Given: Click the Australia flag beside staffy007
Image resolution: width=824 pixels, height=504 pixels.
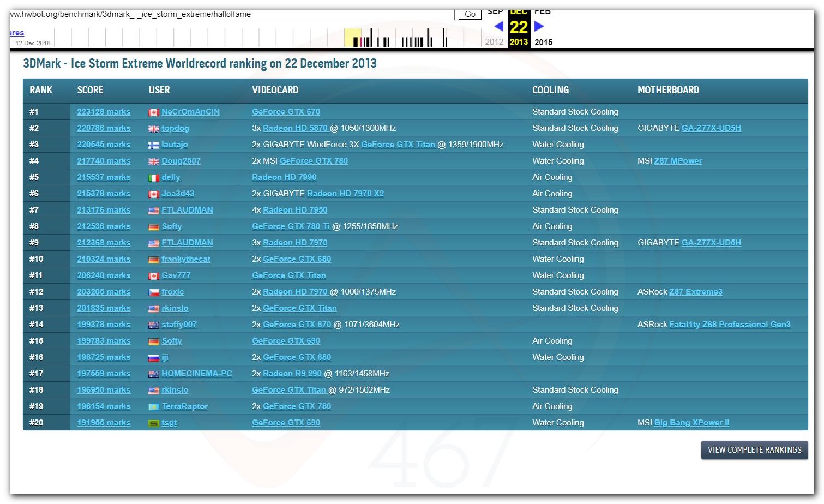Looking at the screenshot, I should (154, 325).
